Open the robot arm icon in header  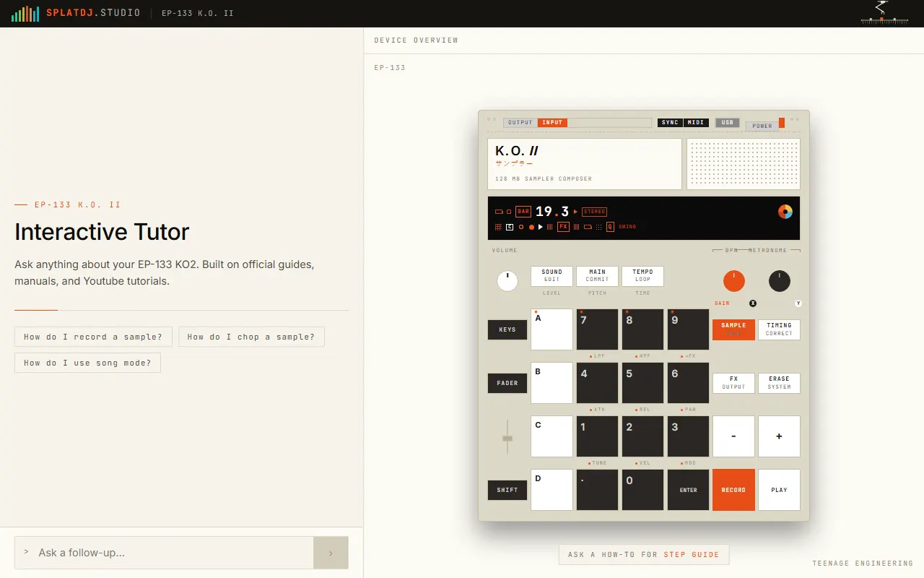click(x=884, y=12)
